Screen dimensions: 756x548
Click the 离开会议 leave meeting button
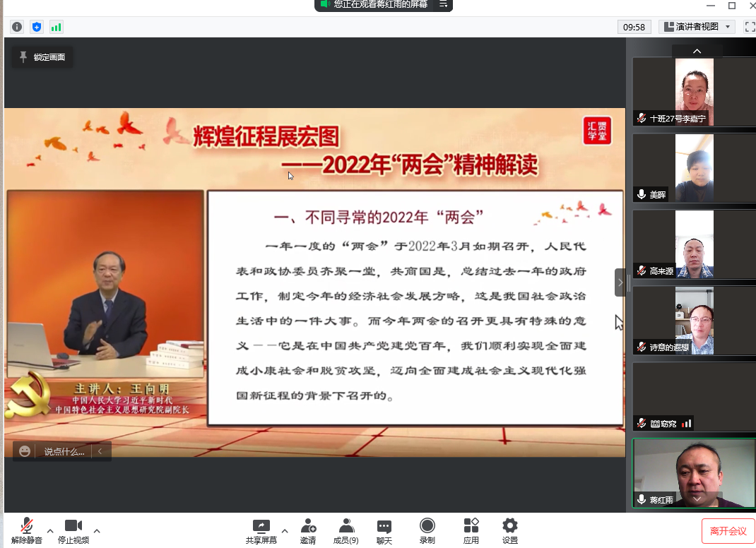[x=728, y=531]
